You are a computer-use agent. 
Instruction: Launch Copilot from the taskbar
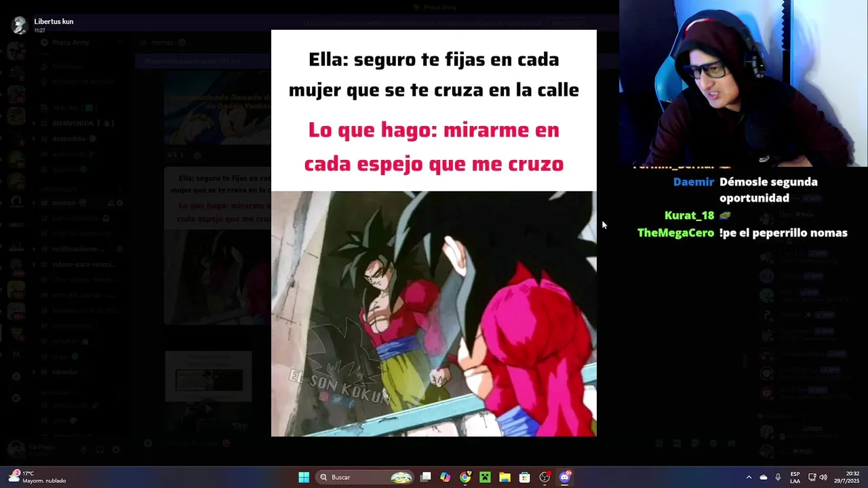(x=445, y=477)
